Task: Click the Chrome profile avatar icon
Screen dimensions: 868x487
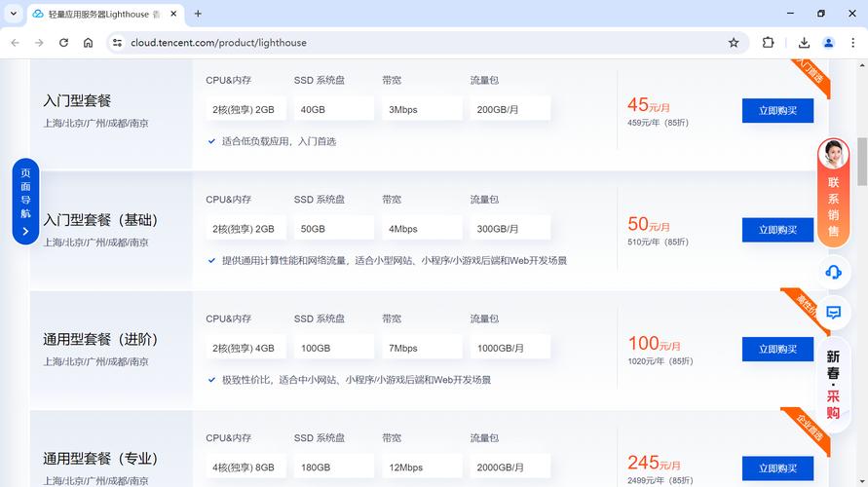Action: pyautogui.click(x=828, y=43)
